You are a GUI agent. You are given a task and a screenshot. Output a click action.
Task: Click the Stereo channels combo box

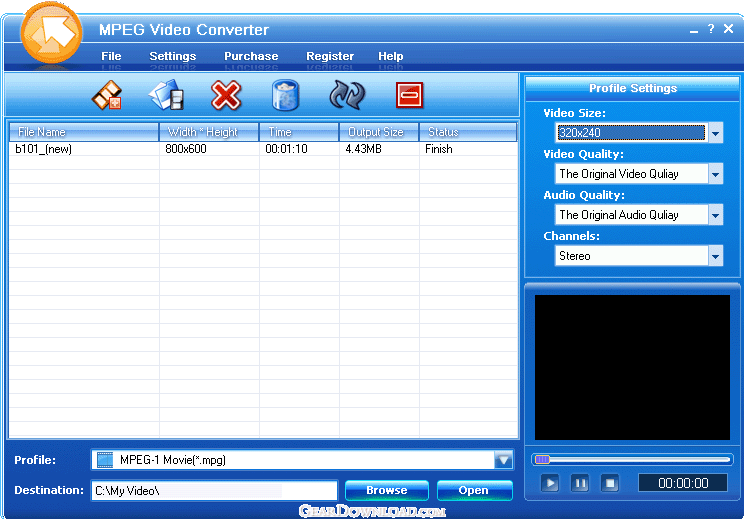coord(639,256)
